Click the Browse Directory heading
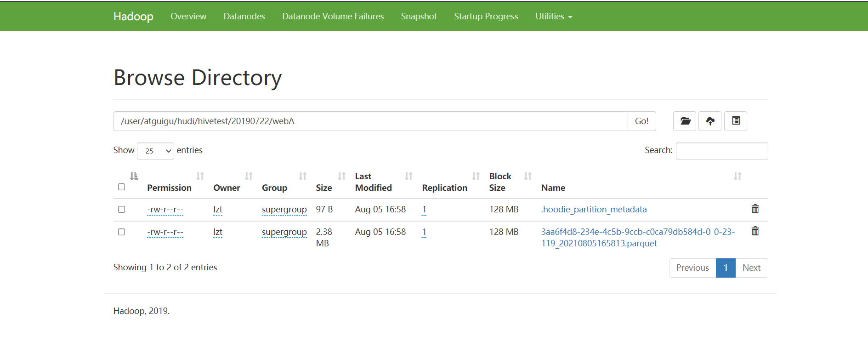Screen dimensions: 868x359 (x=198, y=77)
